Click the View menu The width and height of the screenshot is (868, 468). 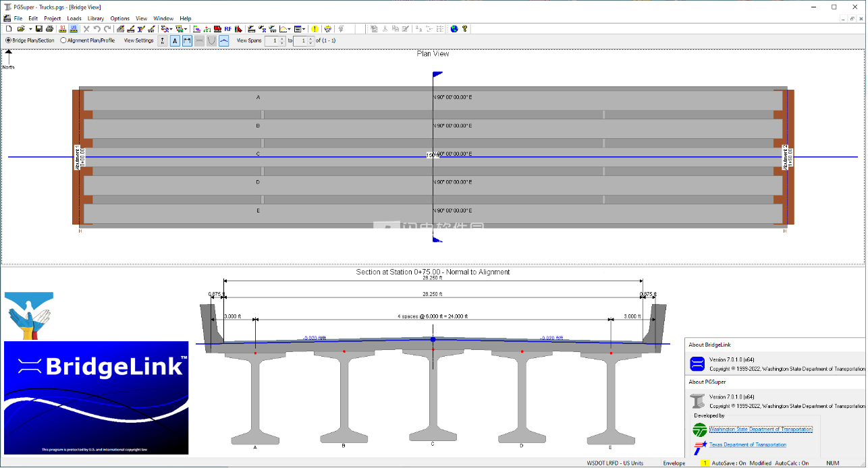(142, 18)
